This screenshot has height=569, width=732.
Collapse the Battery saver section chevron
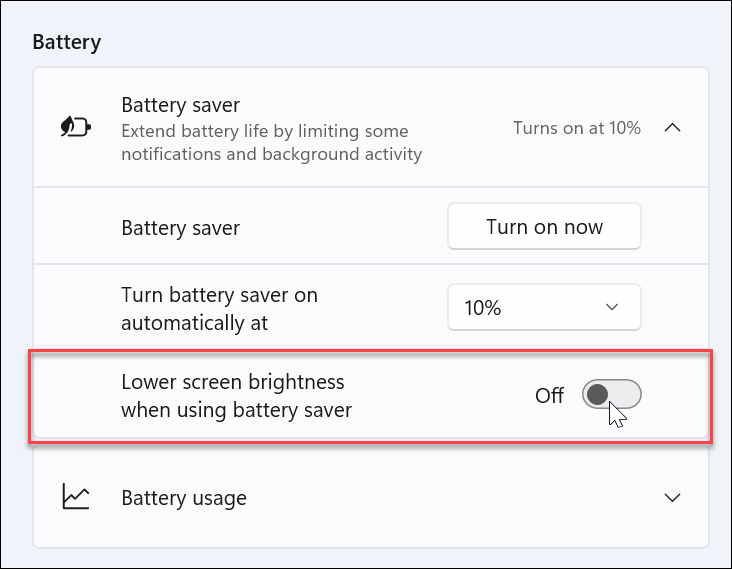673,128
